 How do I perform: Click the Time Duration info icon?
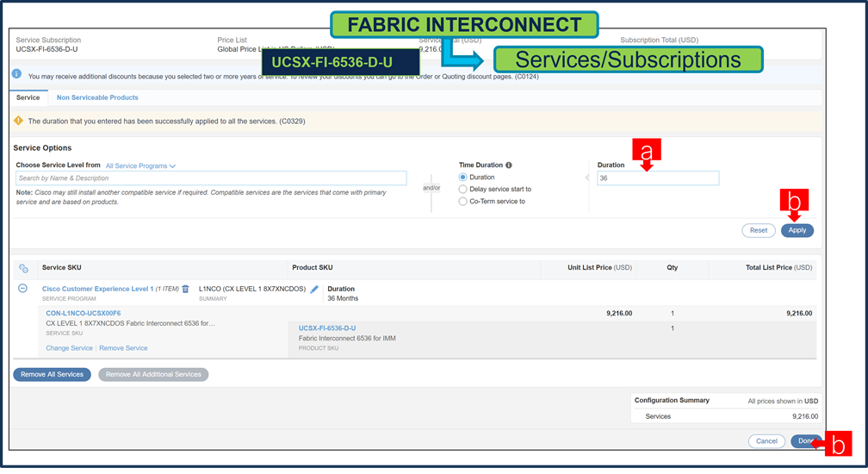tap(509, 165)
